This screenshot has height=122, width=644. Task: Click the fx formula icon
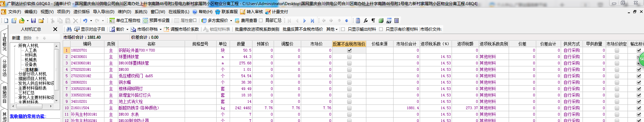click(x=366, y=21)
